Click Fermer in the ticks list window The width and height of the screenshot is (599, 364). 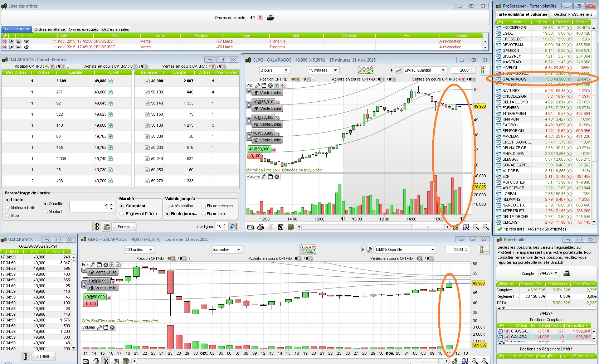[43, 356]
